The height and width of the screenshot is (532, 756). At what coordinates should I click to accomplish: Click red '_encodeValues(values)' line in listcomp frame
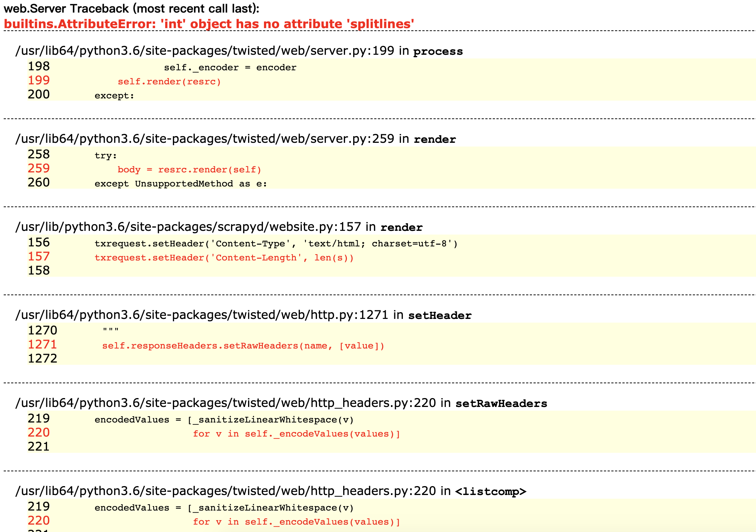click(296, 522)
